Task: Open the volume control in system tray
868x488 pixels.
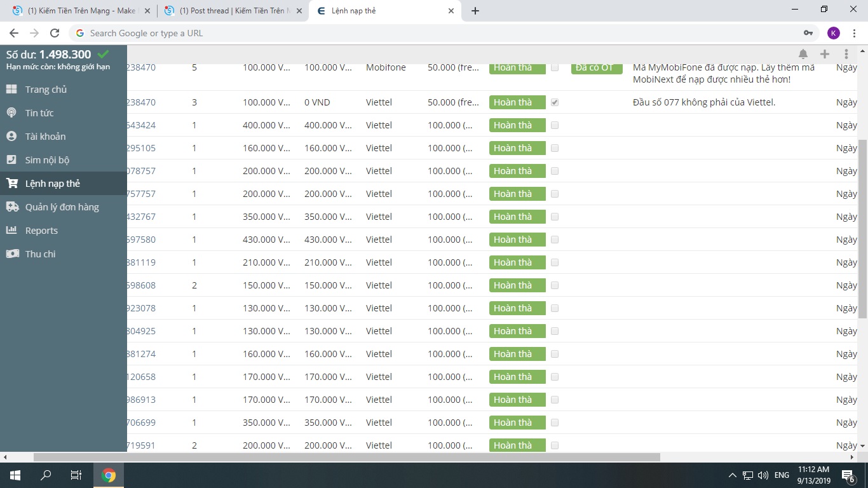Action: [763, 475]
